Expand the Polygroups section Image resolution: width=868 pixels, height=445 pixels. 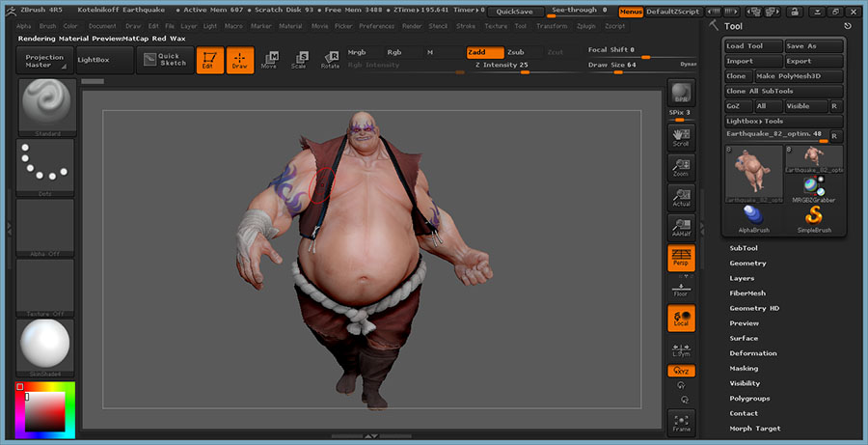tap(749, 398)
